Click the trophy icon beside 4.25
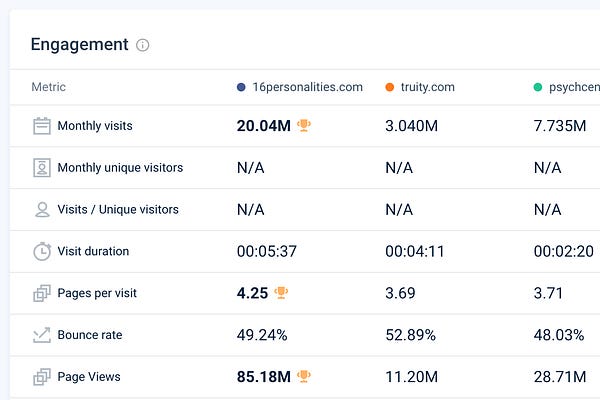The width and height of the screenshot is (600, 400). pyautogui.click(x=281, y=293)
